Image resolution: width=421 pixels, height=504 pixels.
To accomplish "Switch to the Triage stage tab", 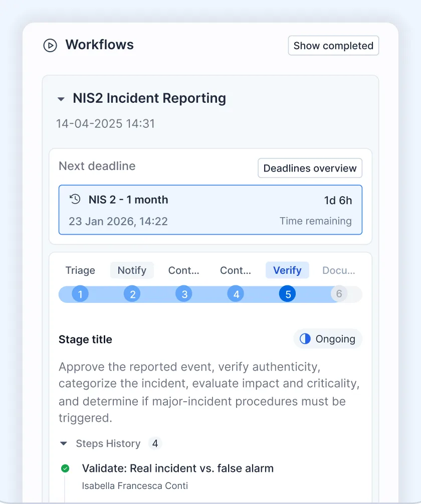I will pyautogui.click(x=80, y=270).
